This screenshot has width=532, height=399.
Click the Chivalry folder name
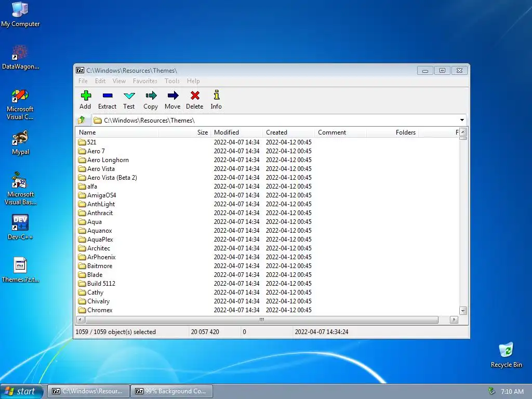tap(98, 301)
